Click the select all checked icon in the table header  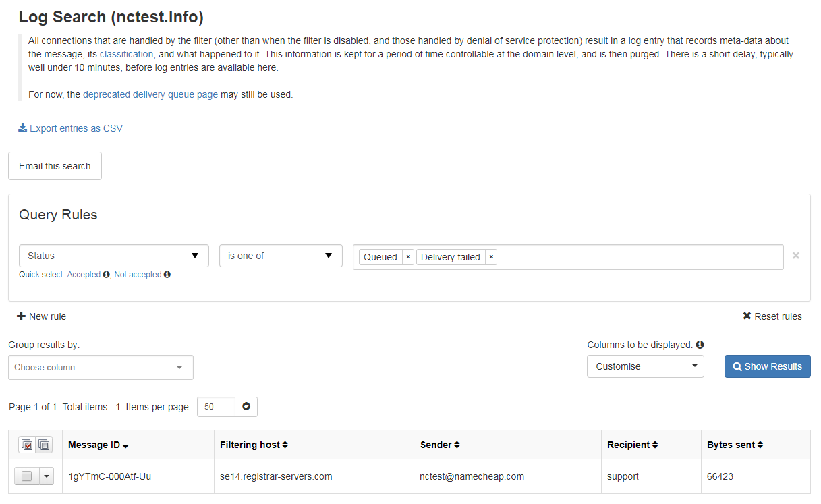point(28,445)
